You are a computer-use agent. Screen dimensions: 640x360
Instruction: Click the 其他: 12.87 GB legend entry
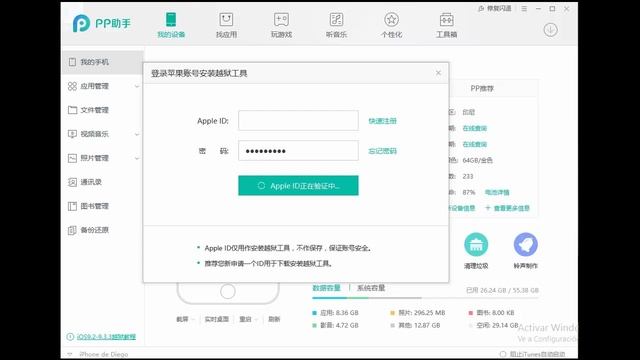(x=416, y=325)
